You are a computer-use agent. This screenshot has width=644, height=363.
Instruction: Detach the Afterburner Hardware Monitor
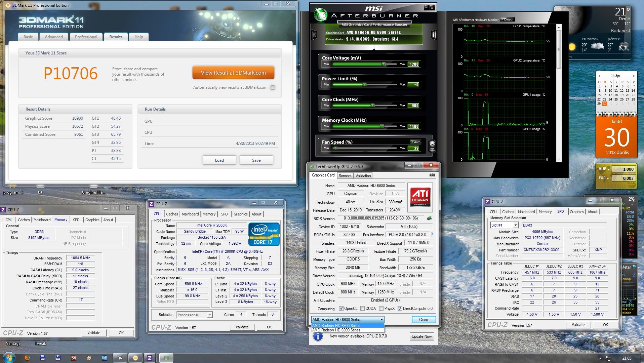507,19
